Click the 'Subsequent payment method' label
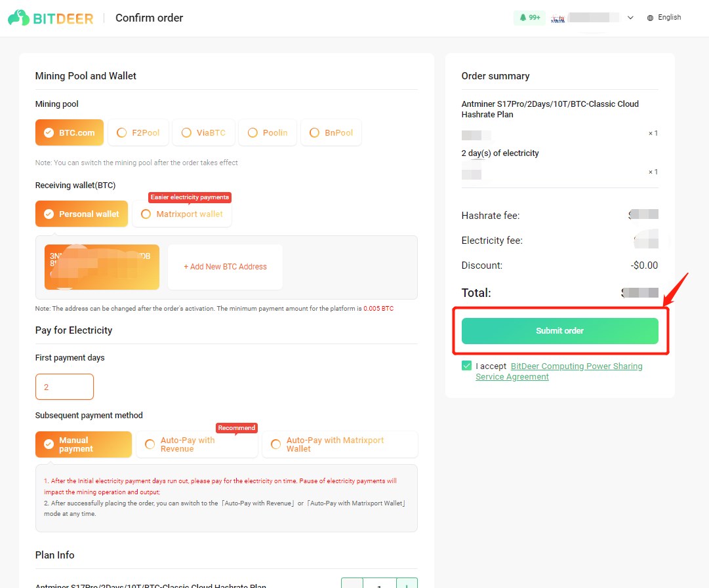This screenshot has width=709, height=588. click(x=89, y=416)
